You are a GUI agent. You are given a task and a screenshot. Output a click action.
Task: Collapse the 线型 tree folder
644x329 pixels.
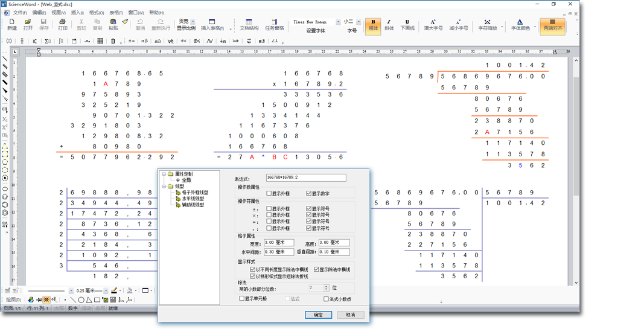(x=164, y=187)
